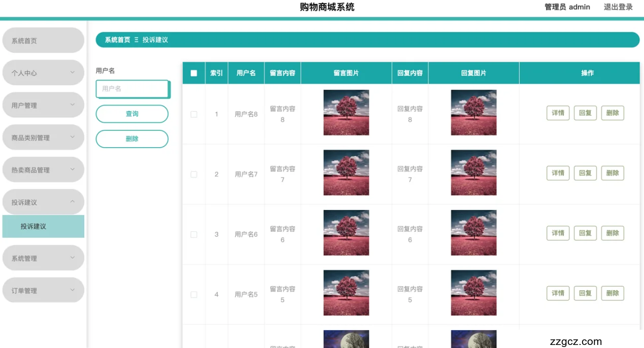This screenshot has height=348, width=644.
Task: Click the batch 删除 button below 查询
Action: [x=132, y=139]
